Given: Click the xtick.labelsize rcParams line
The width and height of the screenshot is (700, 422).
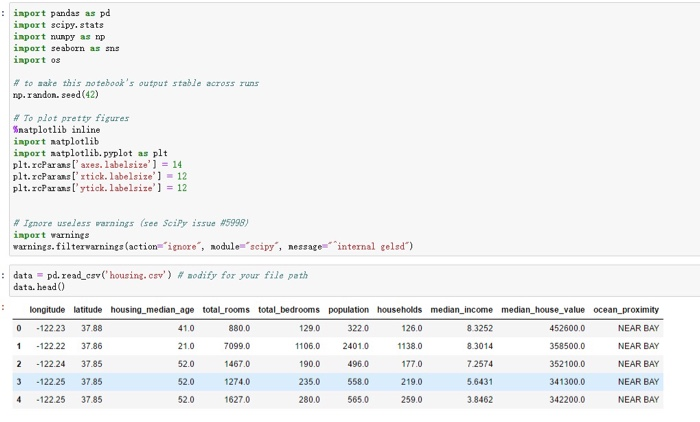Looking at the screenshot, I should pyautogui.click(x=100, y=176).
